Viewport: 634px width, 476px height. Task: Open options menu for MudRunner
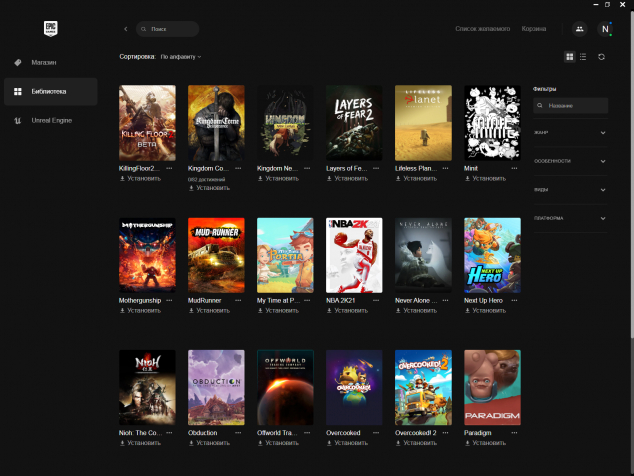[238, 300]
